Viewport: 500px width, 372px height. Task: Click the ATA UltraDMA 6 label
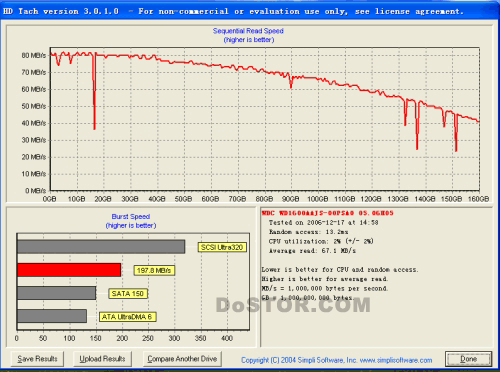(x=127, y=317)
